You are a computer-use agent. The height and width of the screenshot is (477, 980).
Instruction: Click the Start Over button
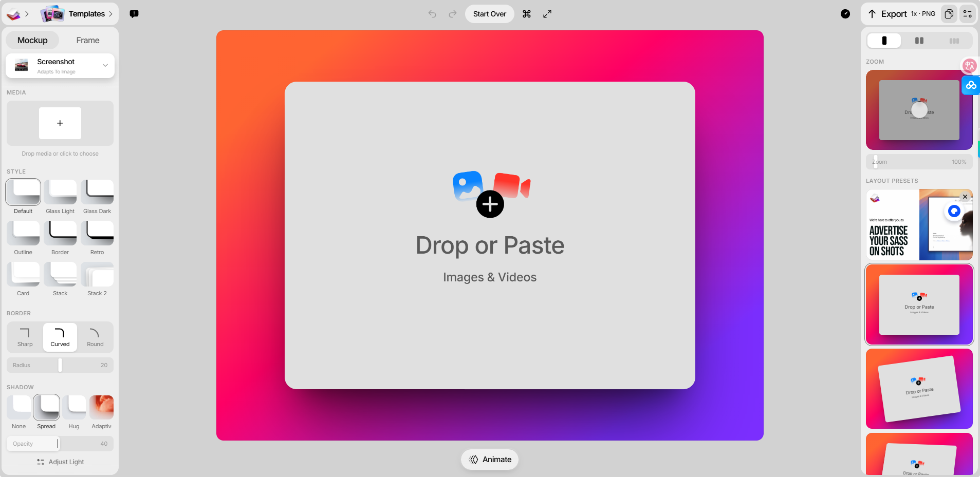coord(490,14)
